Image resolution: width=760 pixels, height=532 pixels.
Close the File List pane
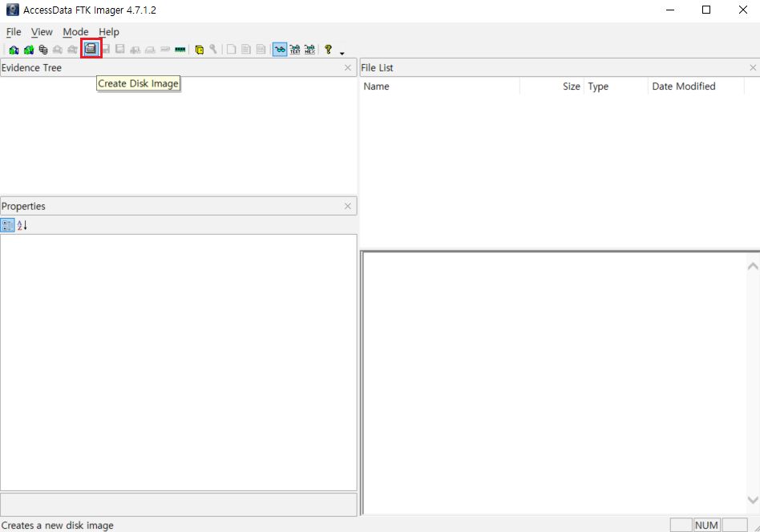tap(753, 68)
